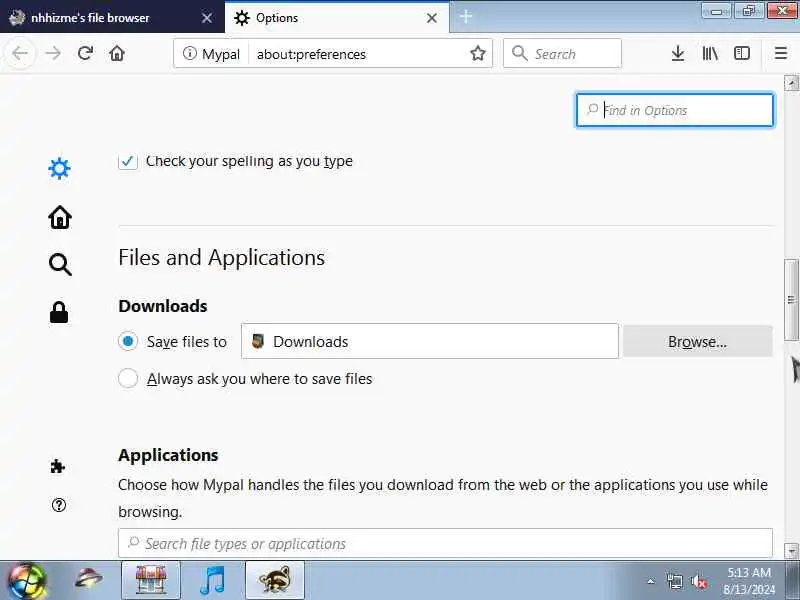The image size is (800, 600).
Task: Toggle sidebars with the sidebar icon
Action: [x=742, y=53]
